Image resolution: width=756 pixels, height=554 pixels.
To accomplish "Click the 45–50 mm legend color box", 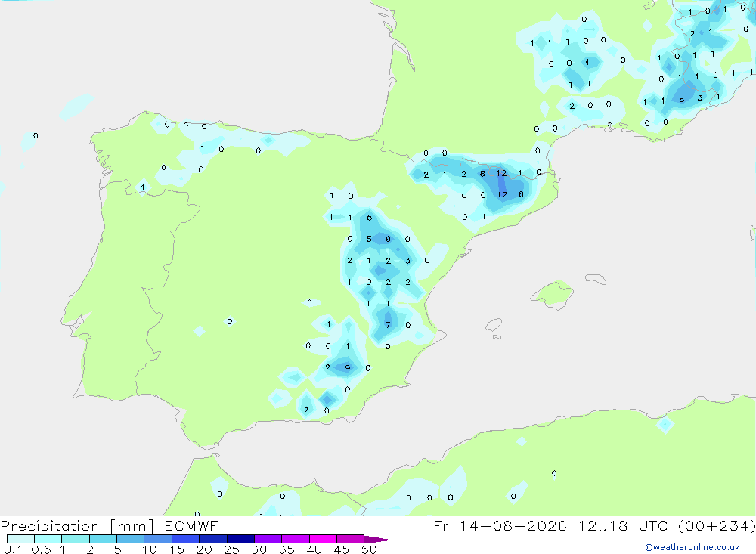I will pos(351,539).
